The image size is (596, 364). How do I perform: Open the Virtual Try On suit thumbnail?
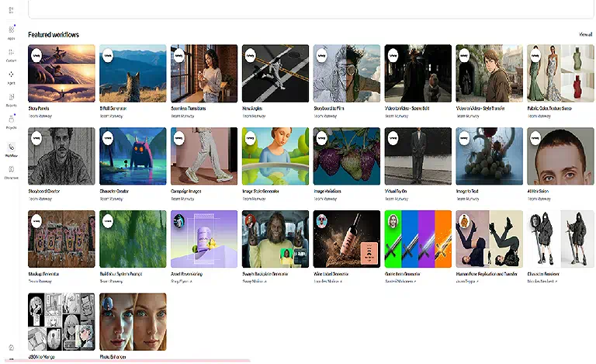tap(418, 156)
